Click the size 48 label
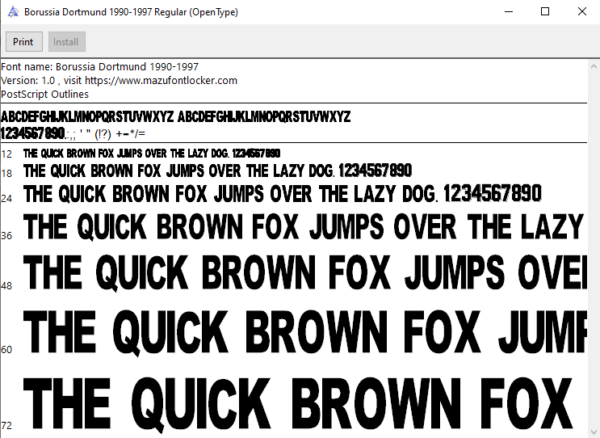The image size is (600, 438). pyautogui.click(x=7, y=286)
